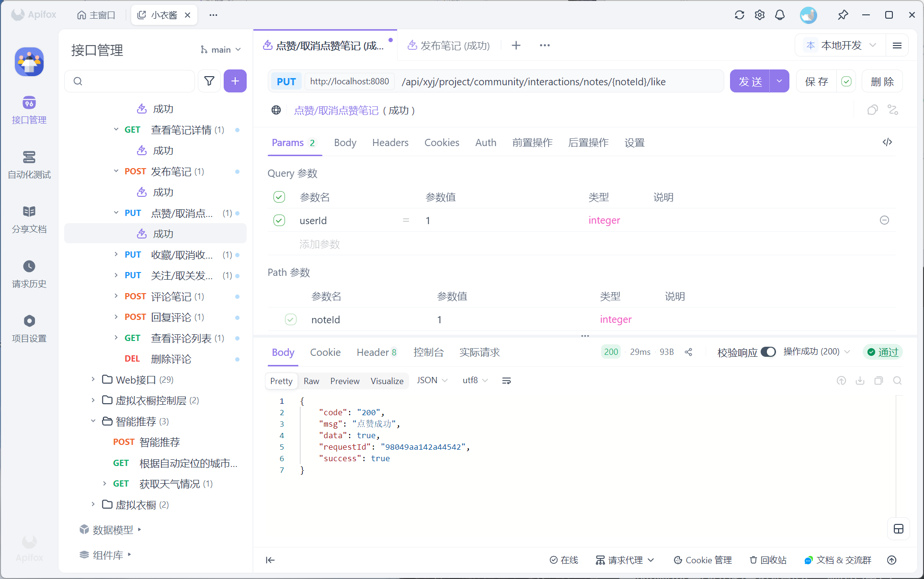Screen dimensions: 924x579
Task: Open the JSON format dropdown
Action: click(432, 380)
